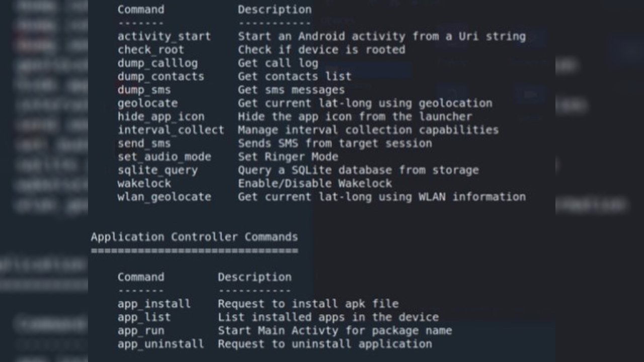644x362 pixels.
Task: Select the wakelock command text
Action: (x=144, y=184)
